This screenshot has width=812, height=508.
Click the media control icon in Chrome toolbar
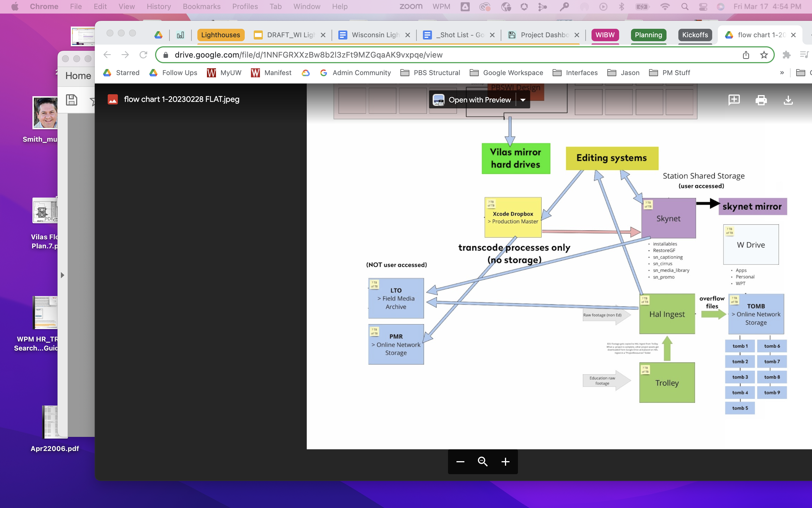(804, 55)
